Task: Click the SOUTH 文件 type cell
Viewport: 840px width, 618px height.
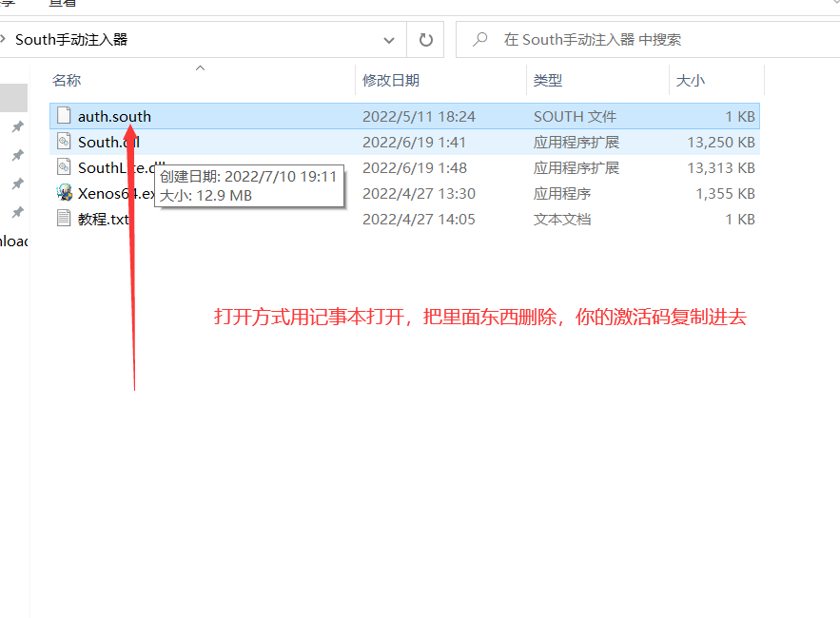Action: click(x=575, y=116)
